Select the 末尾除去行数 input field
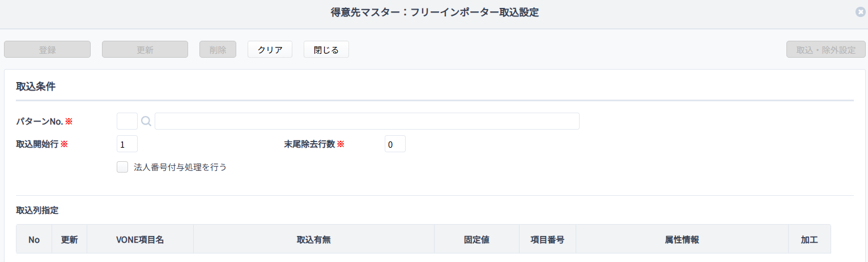868x262 pixels. 395,144
